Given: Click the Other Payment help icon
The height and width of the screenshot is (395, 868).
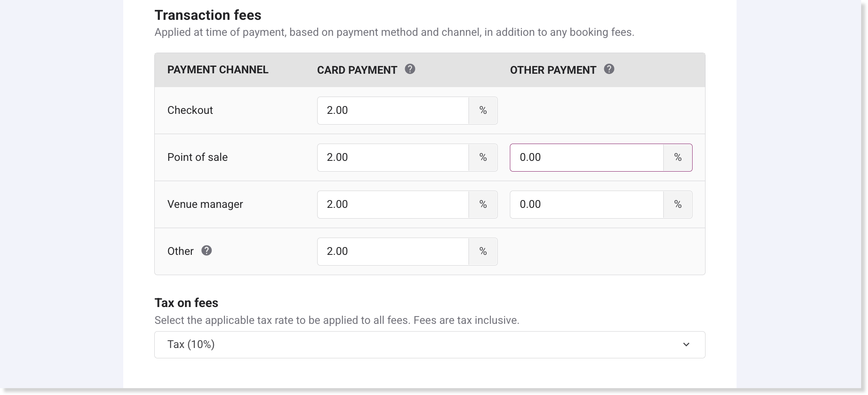Looking at the screenshot, I should [609, 69].
